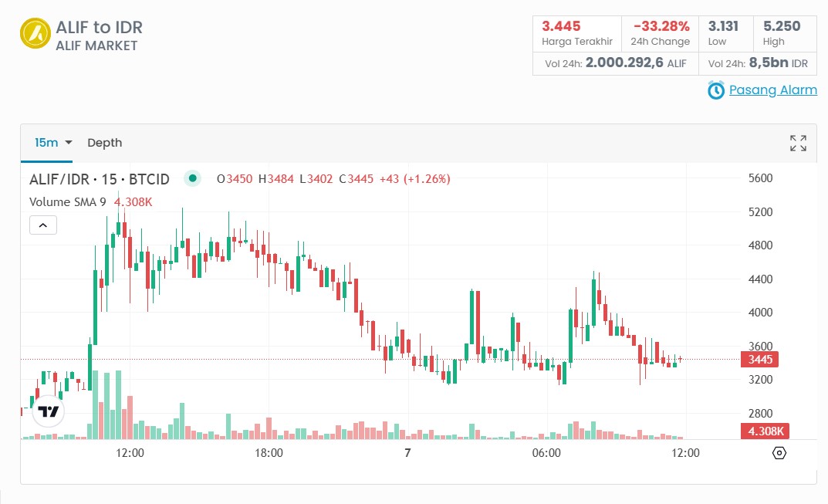The image size is (828, 504).
Task: Click the 4.308K volume tag on axis
Action: [765, 431]
